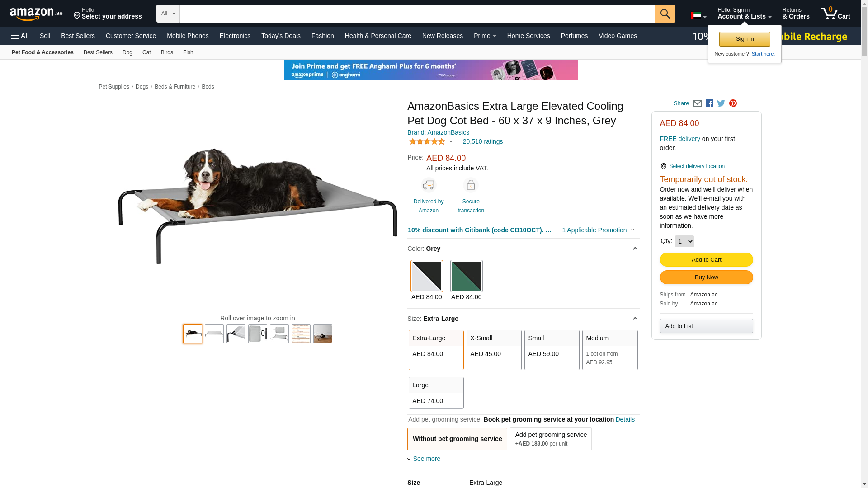Select the X-Small size option
The height and width of the screenshot is (488, 868).
(494, 350)
